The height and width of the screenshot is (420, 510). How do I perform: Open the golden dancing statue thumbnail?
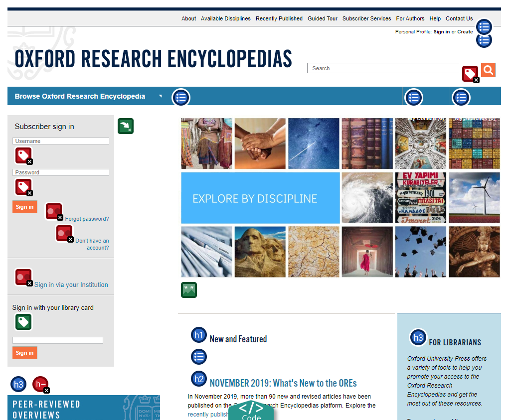474,252
